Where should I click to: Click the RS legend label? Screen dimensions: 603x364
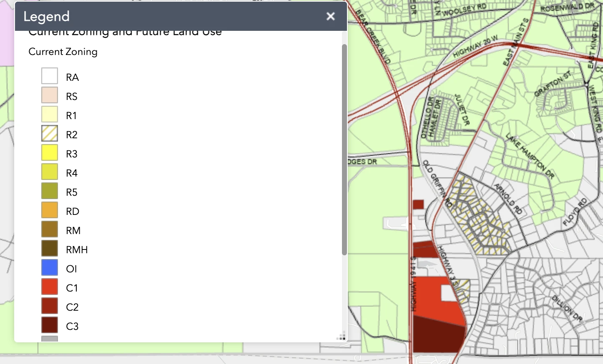(72, 97)
